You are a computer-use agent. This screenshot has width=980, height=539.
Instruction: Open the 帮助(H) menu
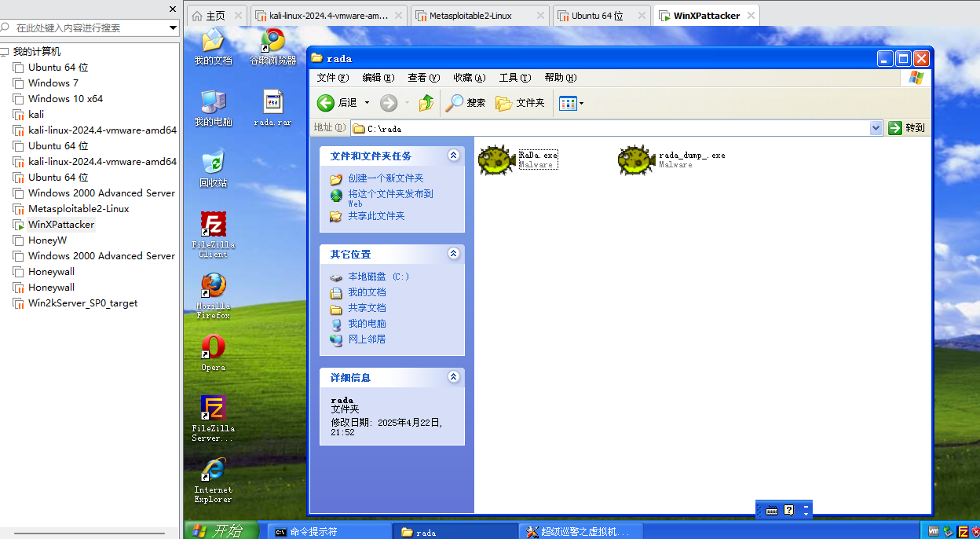pos(561,78)
